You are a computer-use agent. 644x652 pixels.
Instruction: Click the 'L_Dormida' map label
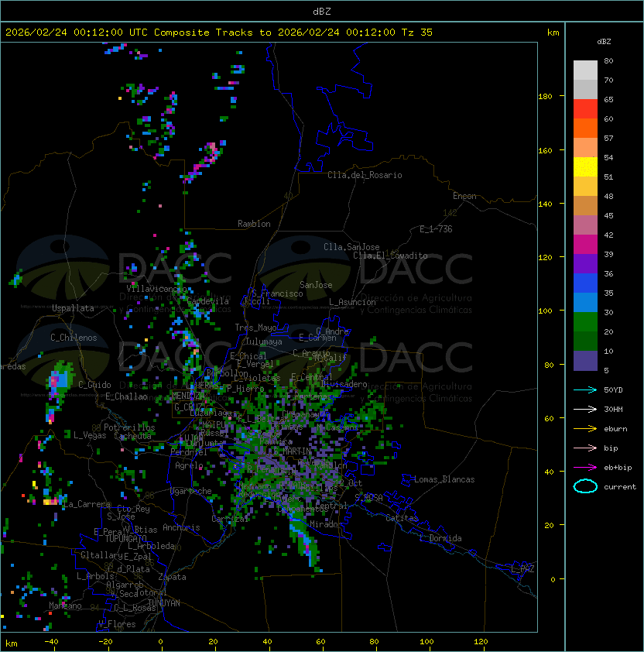point(440,538)
